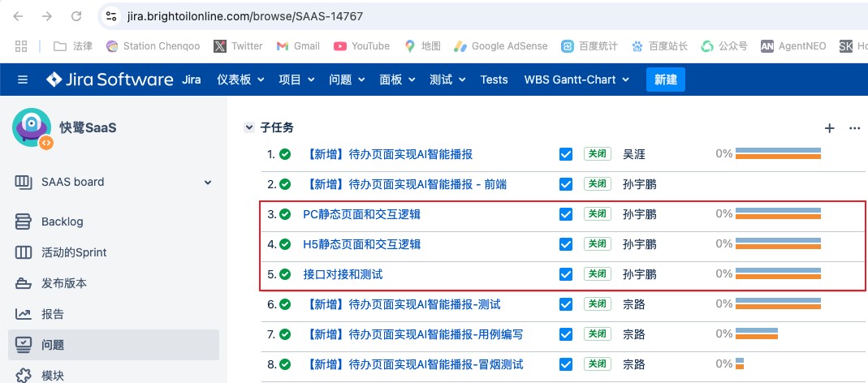
Task: Open subtask PC静态页面和交互逻辑
Action: coord(362,214)
